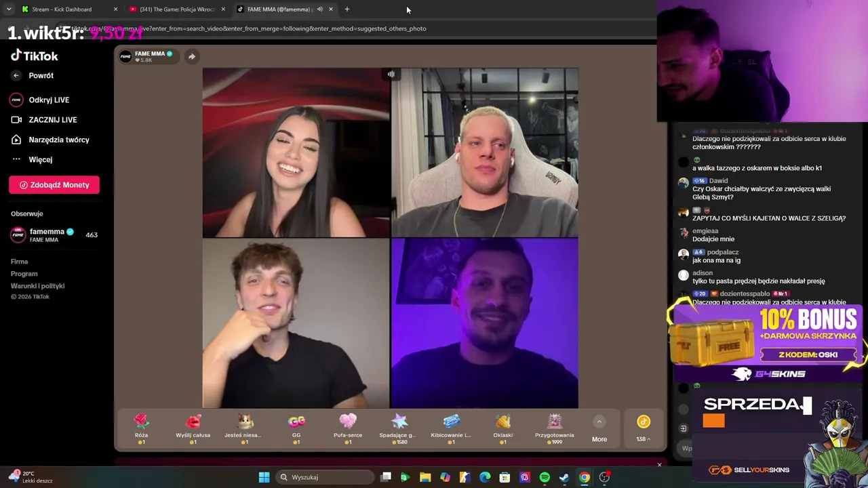Send the Kibicowanie L... gift
This screenshot has height=488, width=868.
tap(451, 428)
